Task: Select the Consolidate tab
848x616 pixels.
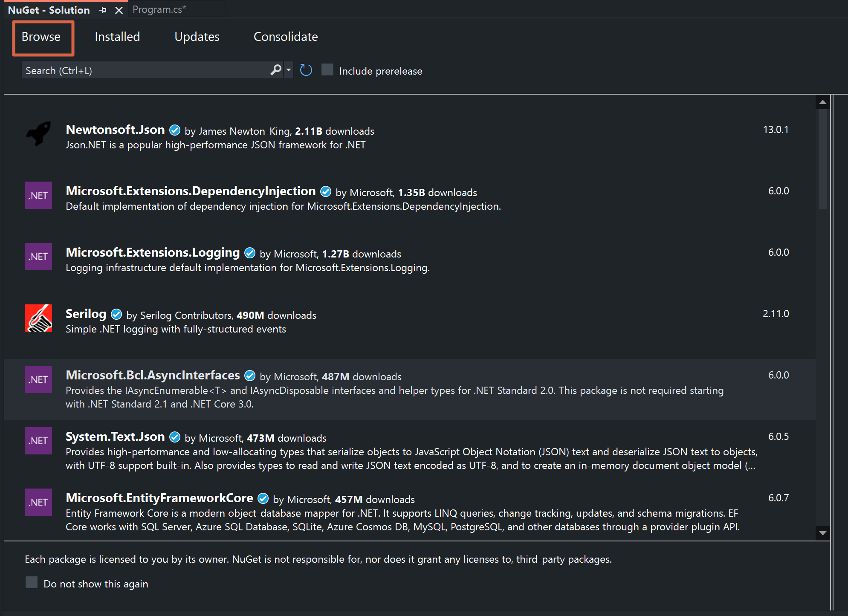Action: pyautogui.click(x=286, y=37)
